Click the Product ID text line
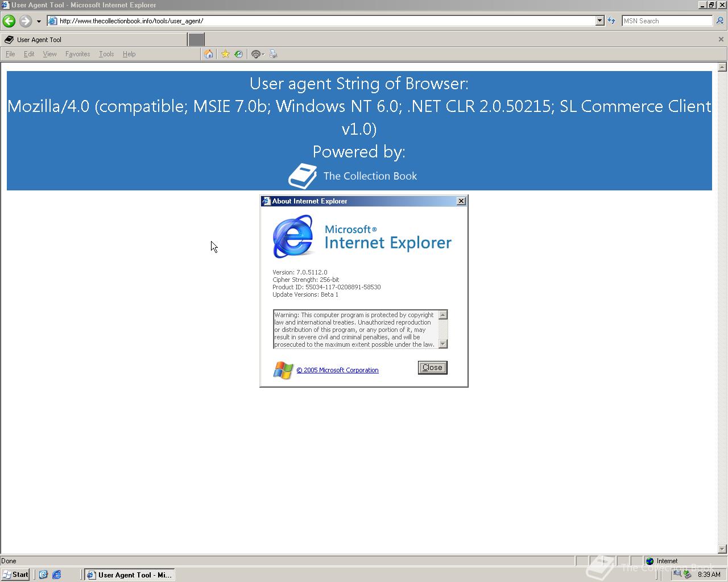Image resolution: width=728 pixels, height=582 pixels. click(326, 287)
